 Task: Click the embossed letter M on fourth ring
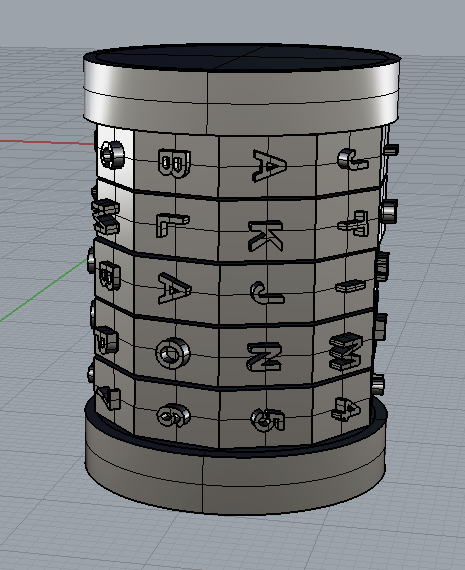[346, 352]
